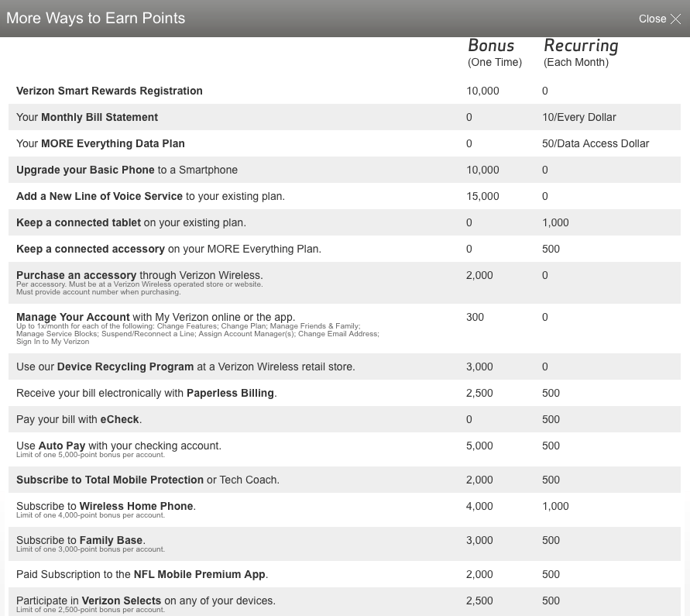This screenshot has width=690, height=616.
Task: Click 3,000 bonus for Family Base
Action: click(x=479, y=540)
